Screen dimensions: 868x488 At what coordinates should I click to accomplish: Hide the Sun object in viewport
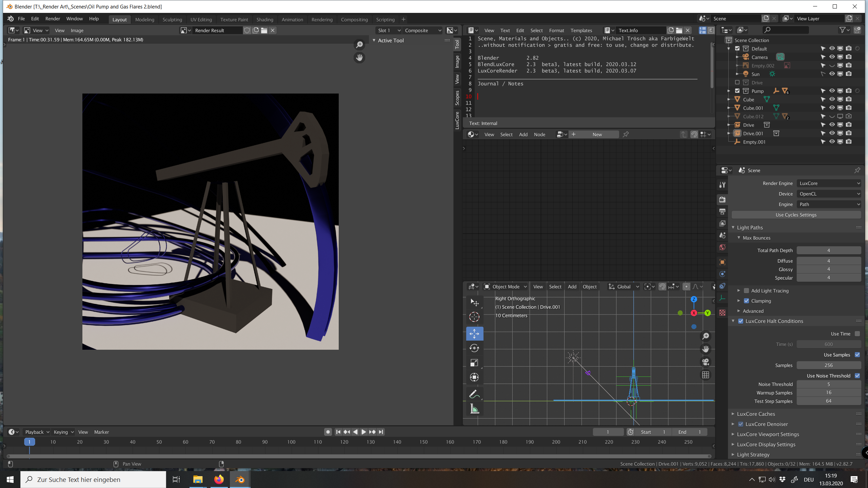(832, 74)
